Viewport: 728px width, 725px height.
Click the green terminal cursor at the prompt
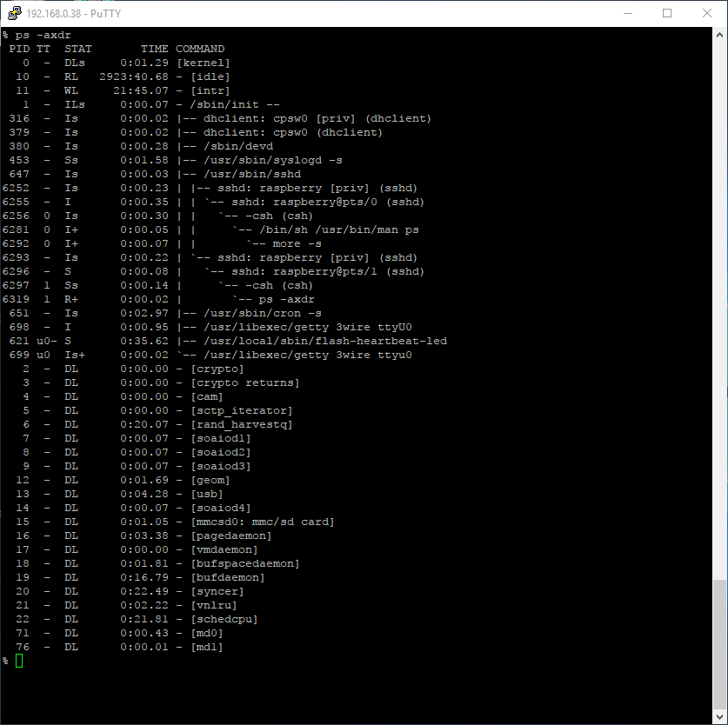click(19, 661)
